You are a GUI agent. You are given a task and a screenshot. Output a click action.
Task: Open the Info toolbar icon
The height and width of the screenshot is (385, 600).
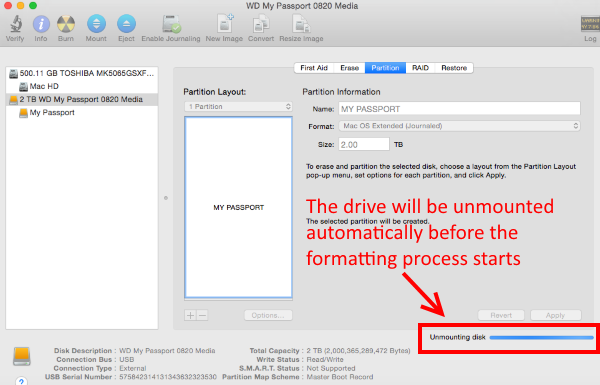coord(41,24)
